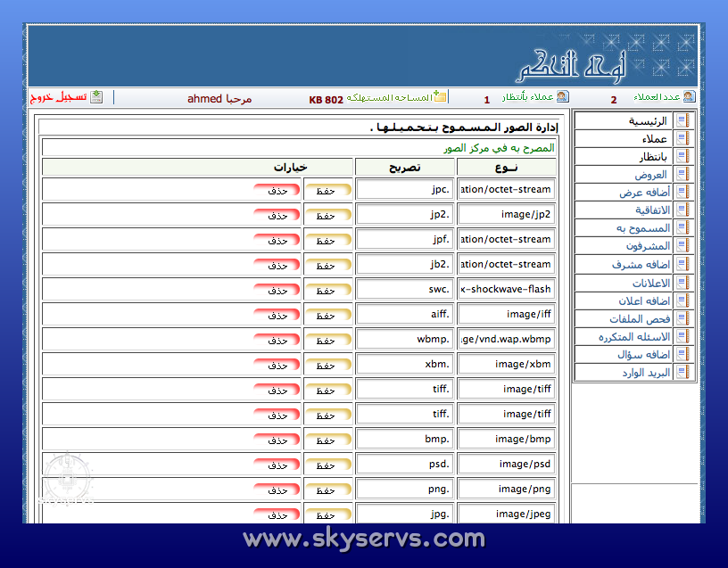Click the icon next to فحص الملفات
Viewport: 728px width, 568px height.
(682, 318)
